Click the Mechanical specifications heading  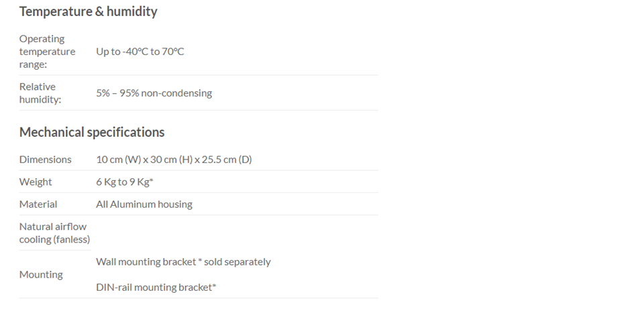[92, 132]
